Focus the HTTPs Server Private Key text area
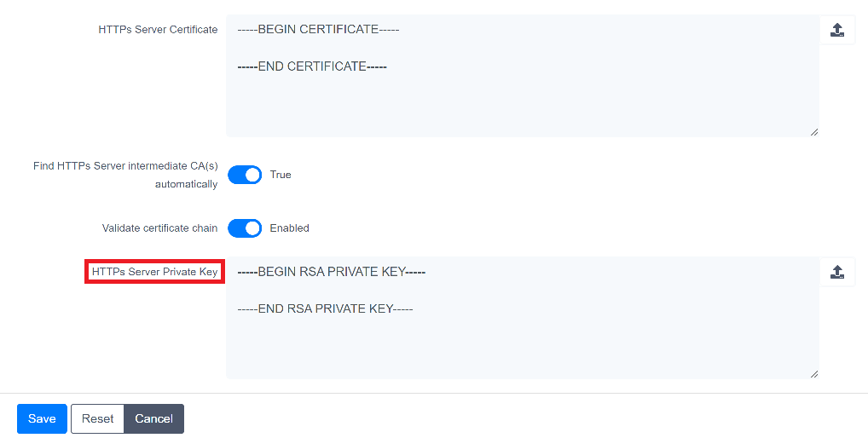 coord(522,341)
